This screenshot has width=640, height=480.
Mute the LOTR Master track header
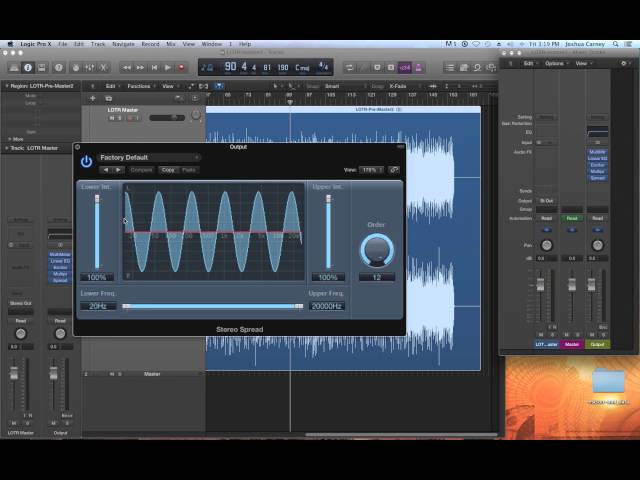pos(112,118)
